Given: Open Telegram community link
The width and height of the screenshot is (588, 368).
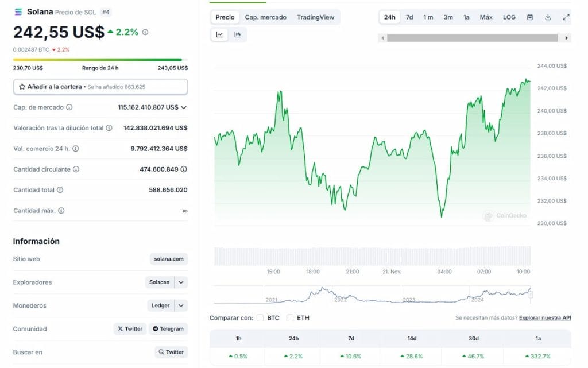Looking at the screenshot, I should [168, 328].
